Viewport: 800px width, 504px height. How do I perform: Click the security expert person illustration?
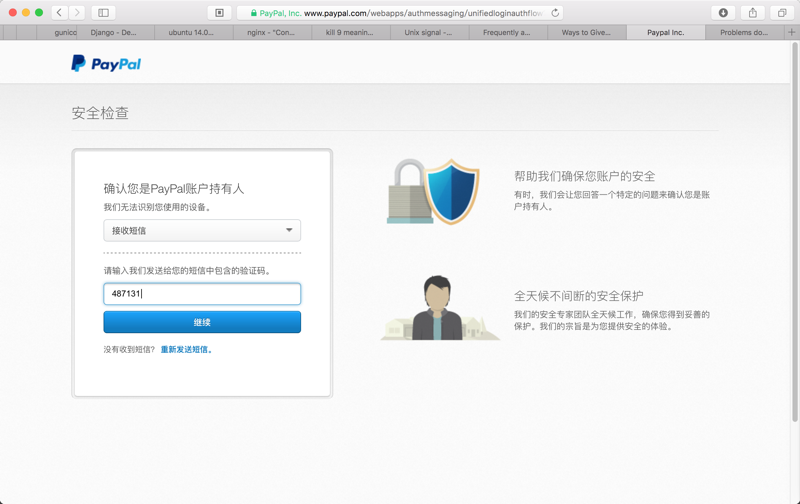[439, 308]
